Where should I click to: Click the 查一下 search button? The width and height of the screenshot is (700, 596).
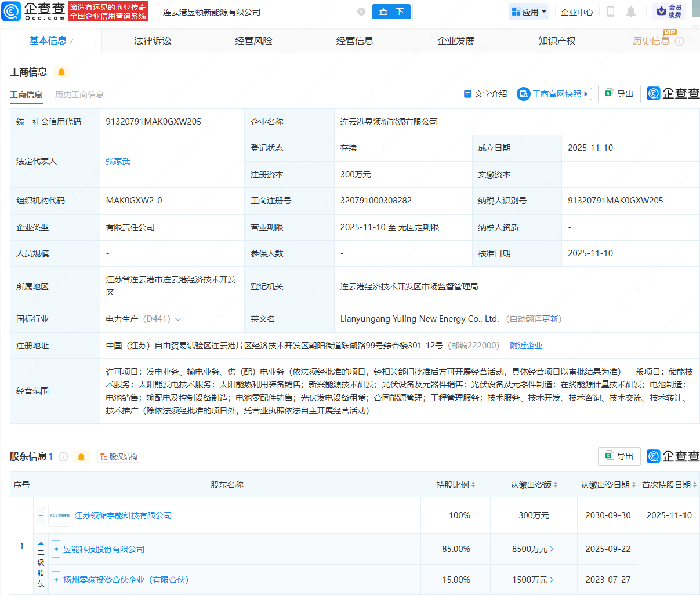[391, 12]
